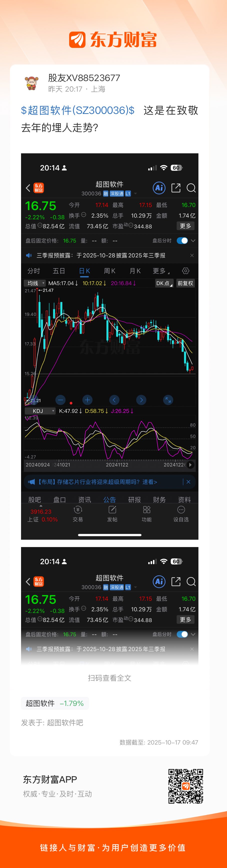Viewport: 227px width, 868px height.
Task: Open the 盘口 tab
Action: click(x=60, y=499)
